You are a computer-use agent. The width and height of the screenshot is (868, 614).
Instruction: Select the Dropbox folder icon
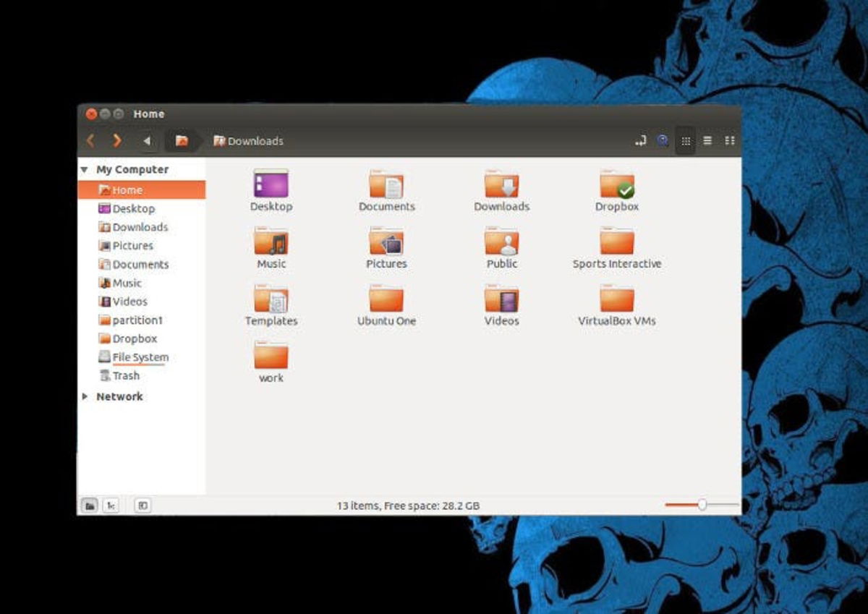pyautogui.click(x=617, y=184)
